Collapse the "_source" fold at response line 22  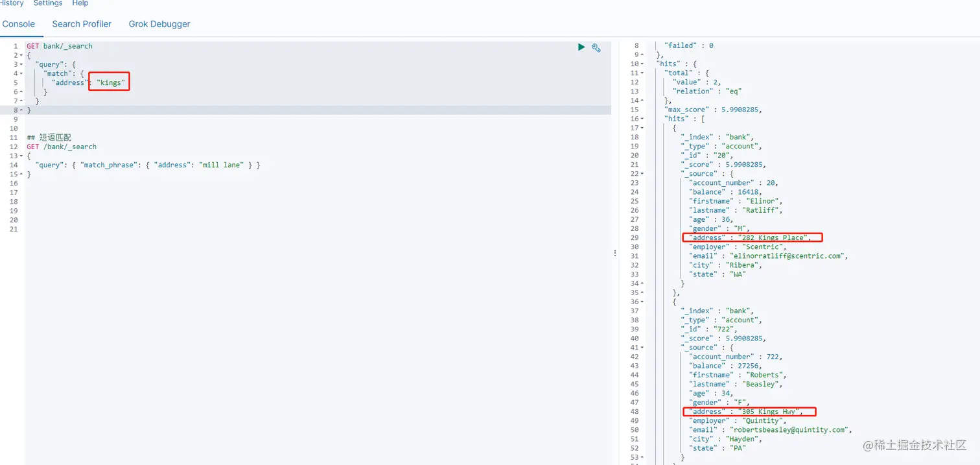tap(642, 174)
